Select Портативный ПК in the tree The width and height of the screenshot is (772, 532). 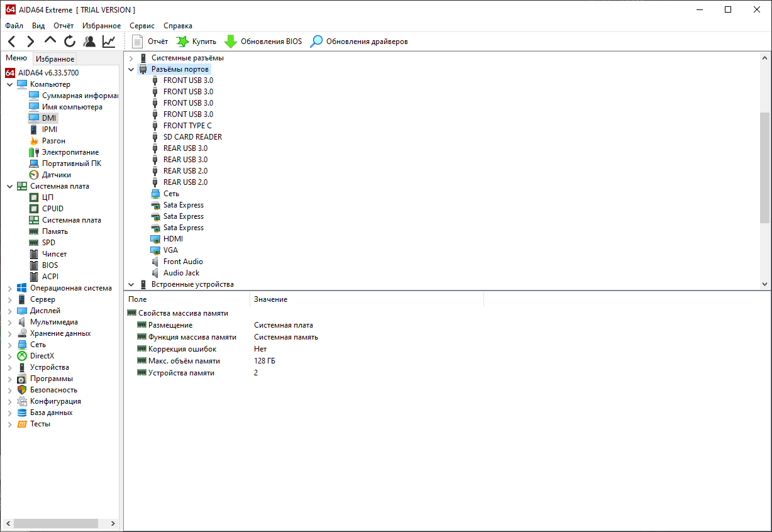click(x=72, y=163)
